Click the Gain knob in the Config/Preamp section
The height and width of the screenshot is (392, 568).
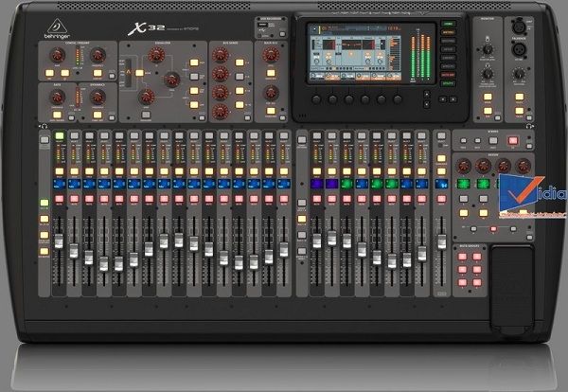click(57, 56)
